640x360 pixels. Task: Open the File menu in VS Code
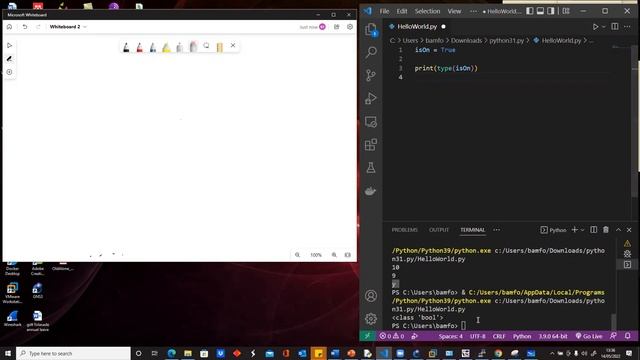(x=384, y=11)
